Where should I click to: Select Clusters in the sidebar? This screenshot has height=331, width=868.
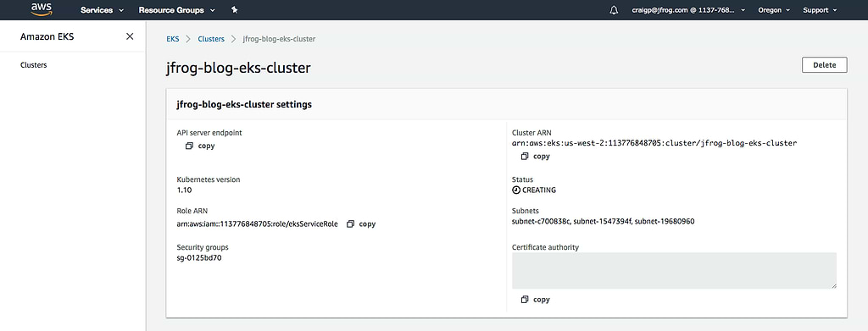click(x=34, y=64)
